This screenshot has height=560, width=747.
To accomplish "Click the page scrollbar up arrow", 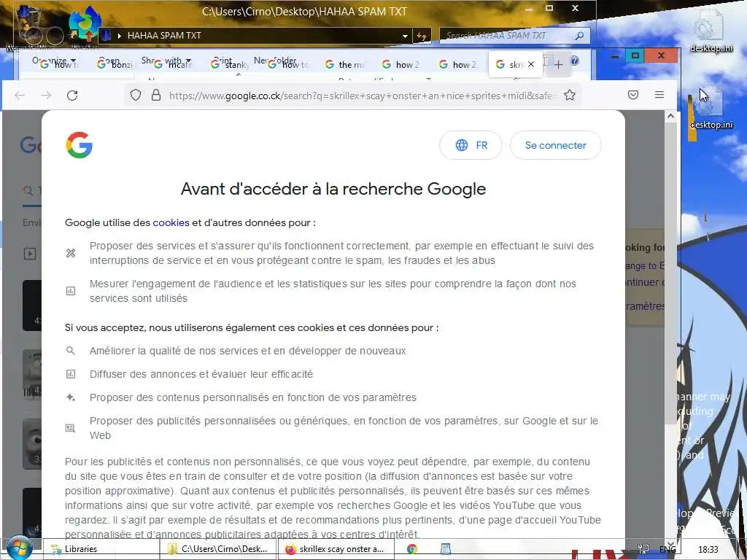I will [670, 116].
